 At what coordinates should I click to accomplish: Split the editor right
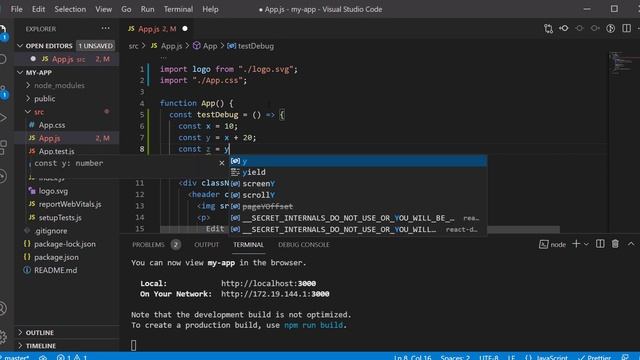pyautogui.click(x=627, y=28)
